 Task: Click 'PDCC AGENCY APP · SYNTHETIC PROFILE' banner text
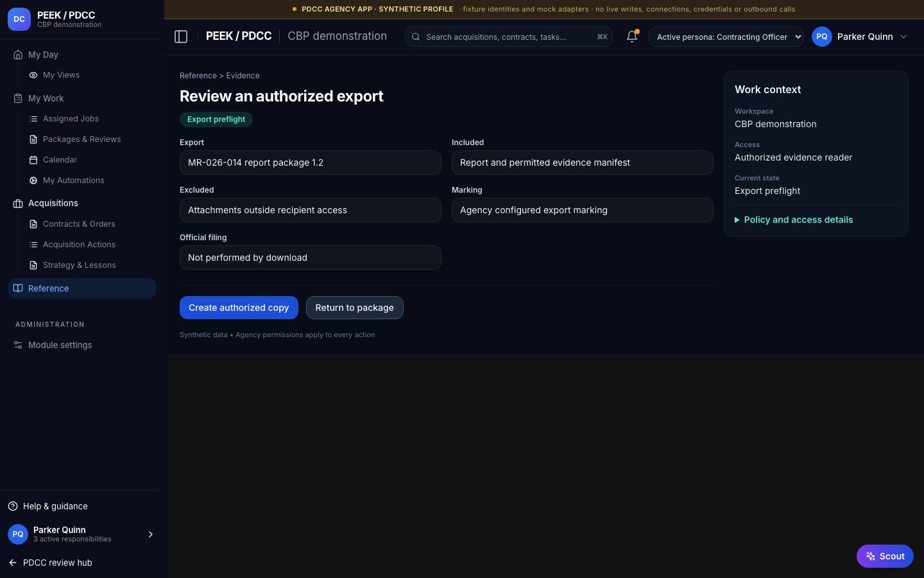pyautogui.click(x=377, y=9)
